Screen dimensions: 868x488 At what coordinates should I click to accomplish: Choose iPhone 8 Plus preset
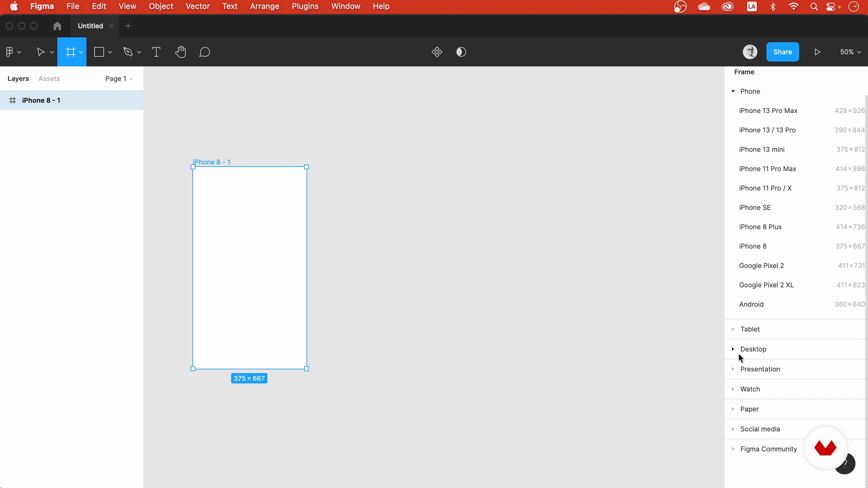coord(796,227)
